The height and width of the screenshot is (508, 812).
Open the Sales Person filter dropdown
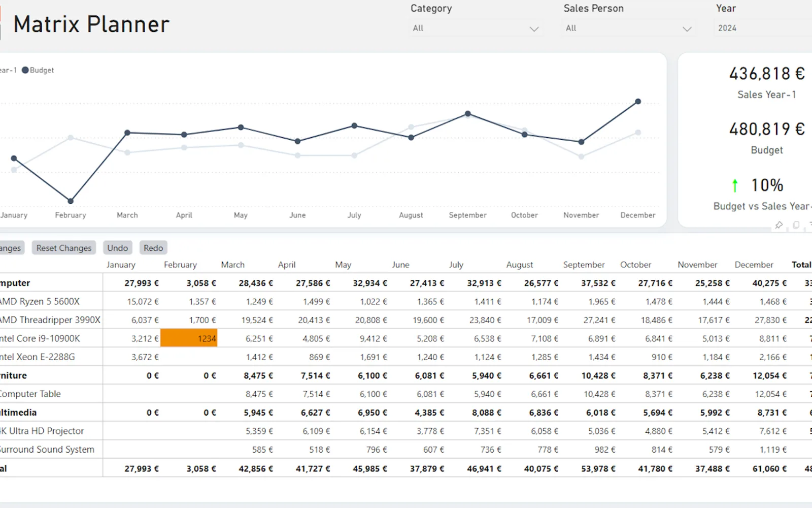click(x=629, y=28)
